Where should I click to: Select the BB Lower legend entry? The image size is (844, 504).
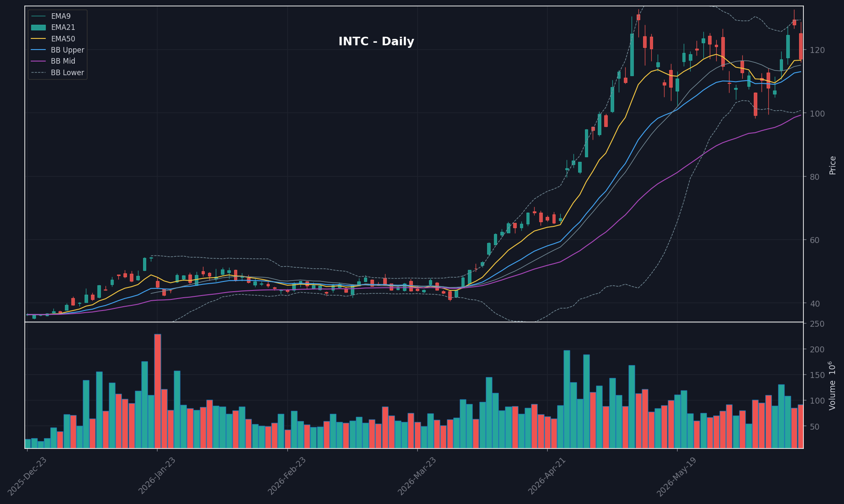pyautogui.click(x=58, y=73)
